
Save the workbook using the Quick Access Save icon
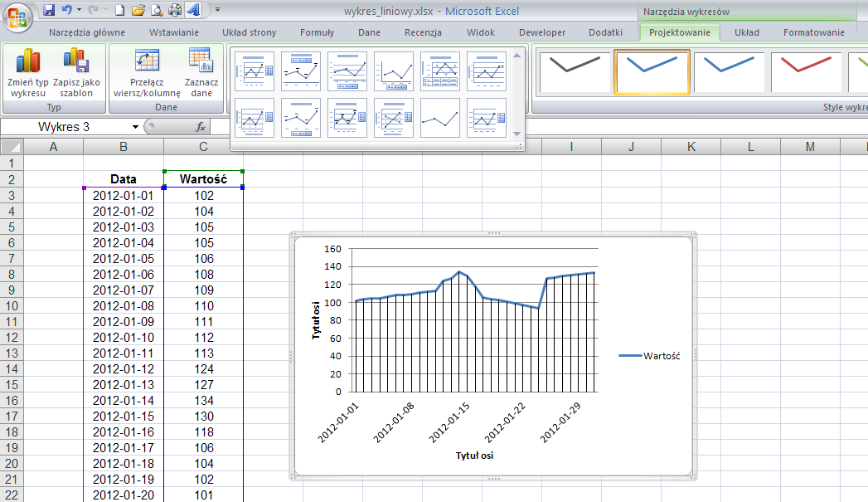tap(49, 10)
